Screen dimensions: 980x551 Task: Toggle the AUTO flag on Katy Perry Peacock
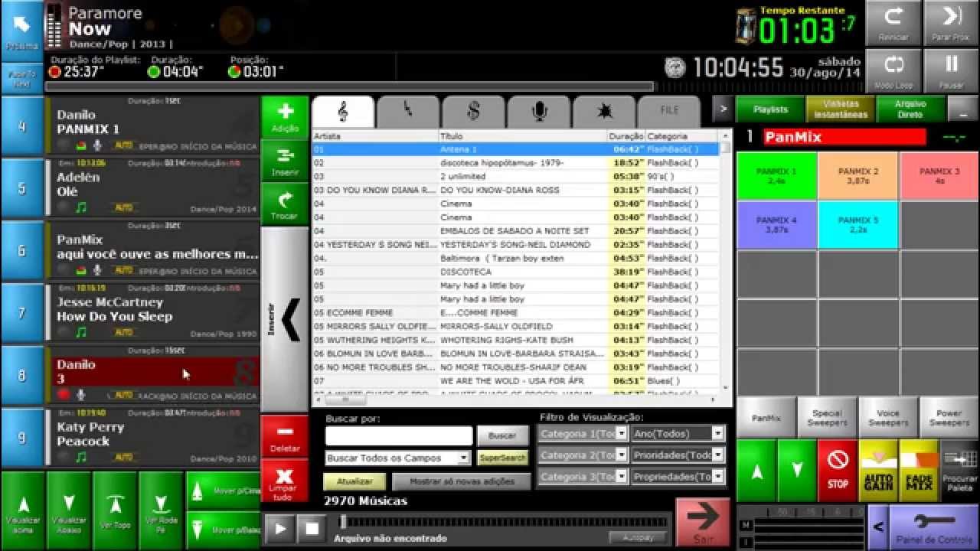point(123,458)
